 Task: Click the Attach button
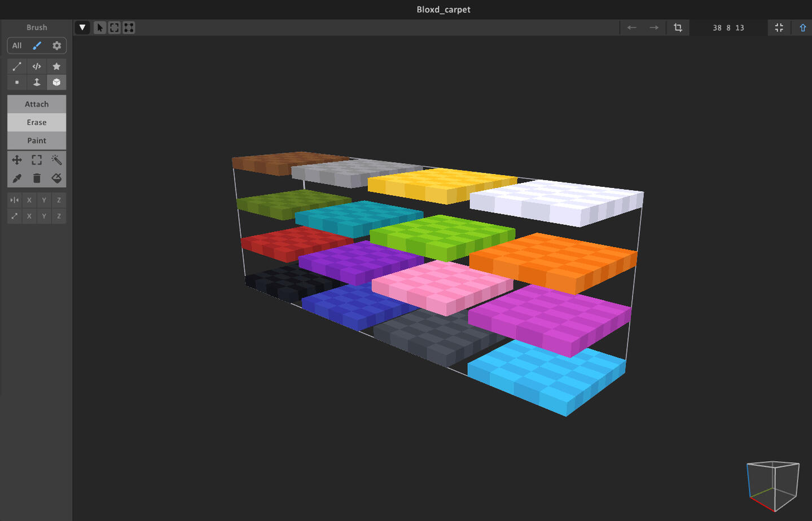coord(37,104)
